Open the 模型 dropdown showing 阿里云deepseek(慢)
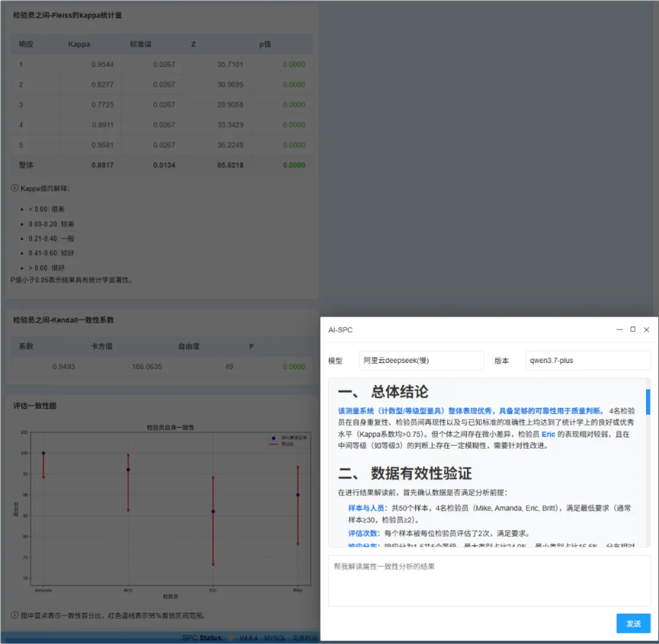This screenshot has height=644, width=659. click(x=421, y=360)
